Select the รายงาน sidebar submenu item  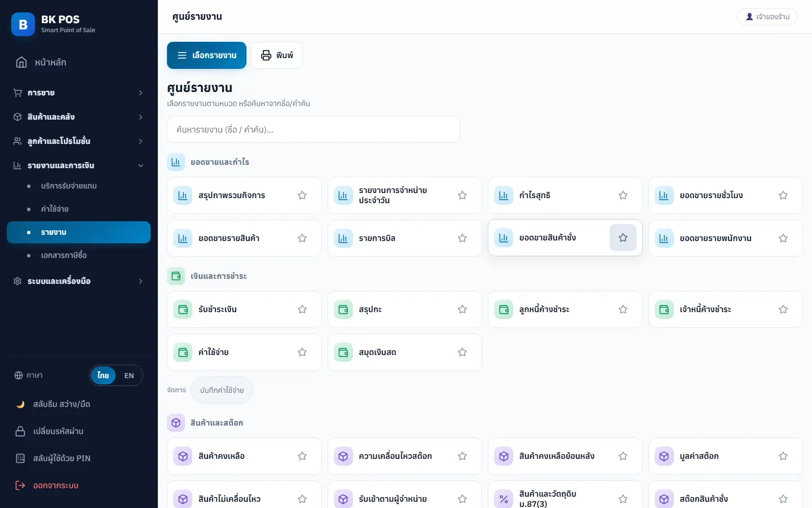pos(78,232)
